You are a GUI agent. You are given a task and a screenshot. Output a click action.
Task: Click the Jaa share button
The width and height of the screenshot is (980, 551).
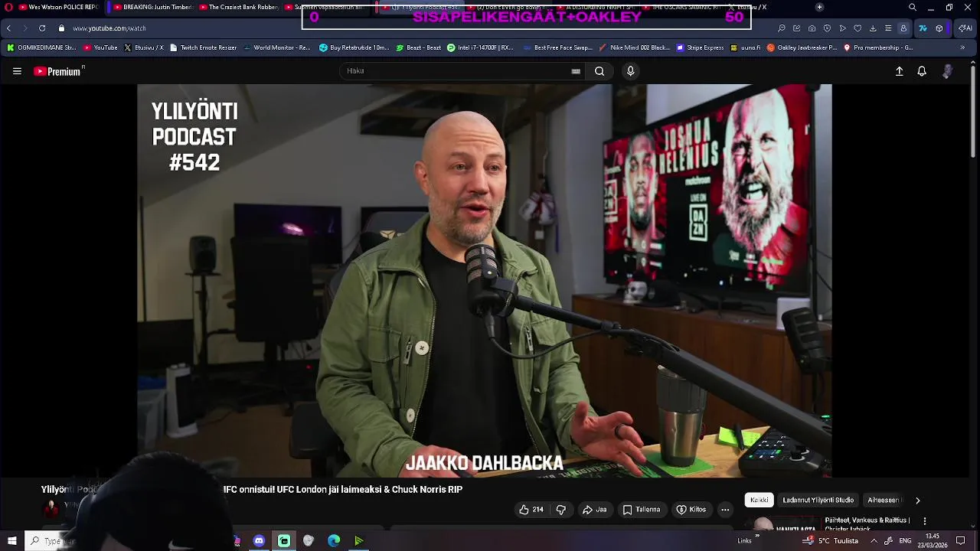tap(594, 510)
